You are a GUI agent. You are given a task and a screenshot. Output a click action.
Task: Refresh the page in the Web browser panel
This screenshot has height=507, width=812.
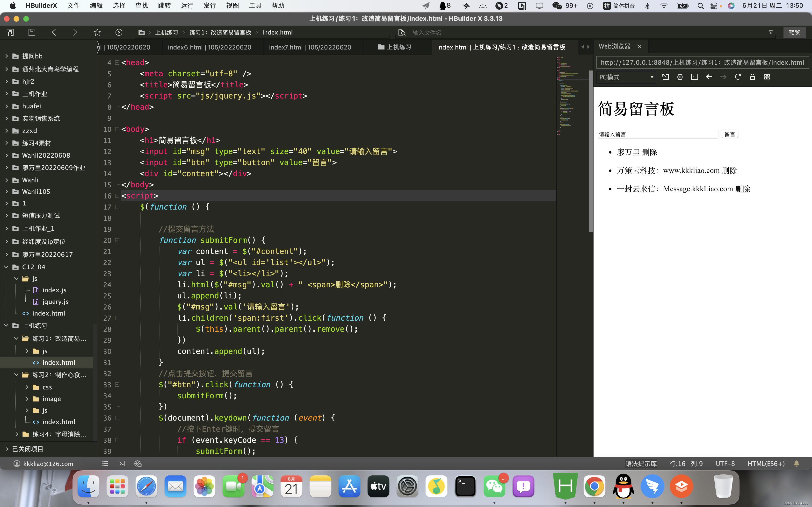pyautogui.click(x=738, y=77)
